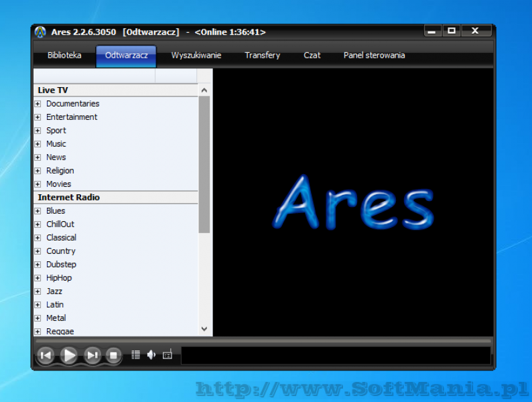
Task: Select the Jazz label
Action: click(54, 291)
